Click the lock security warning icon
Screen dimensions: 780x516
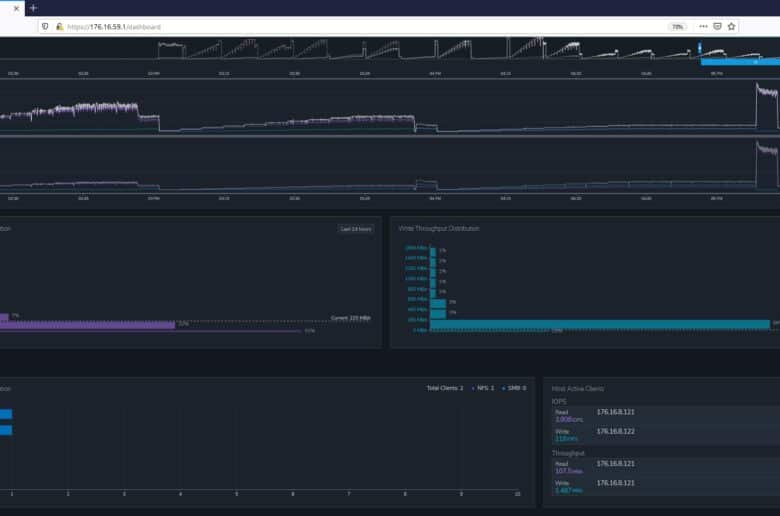[x=59, y=26]
